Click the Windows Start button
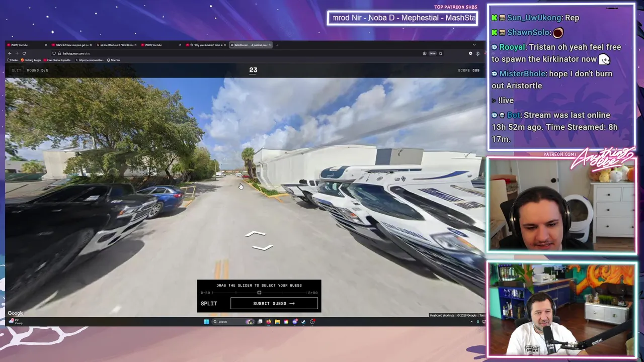 [x=206, y=322]
